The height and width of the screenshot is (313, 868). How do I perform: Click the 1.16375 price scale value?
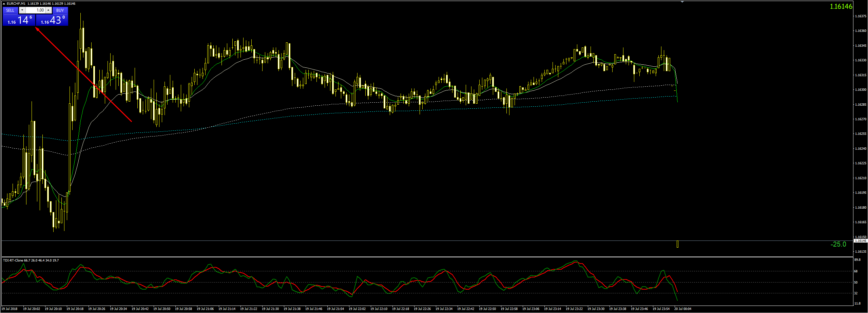click(x=861, y=16)
